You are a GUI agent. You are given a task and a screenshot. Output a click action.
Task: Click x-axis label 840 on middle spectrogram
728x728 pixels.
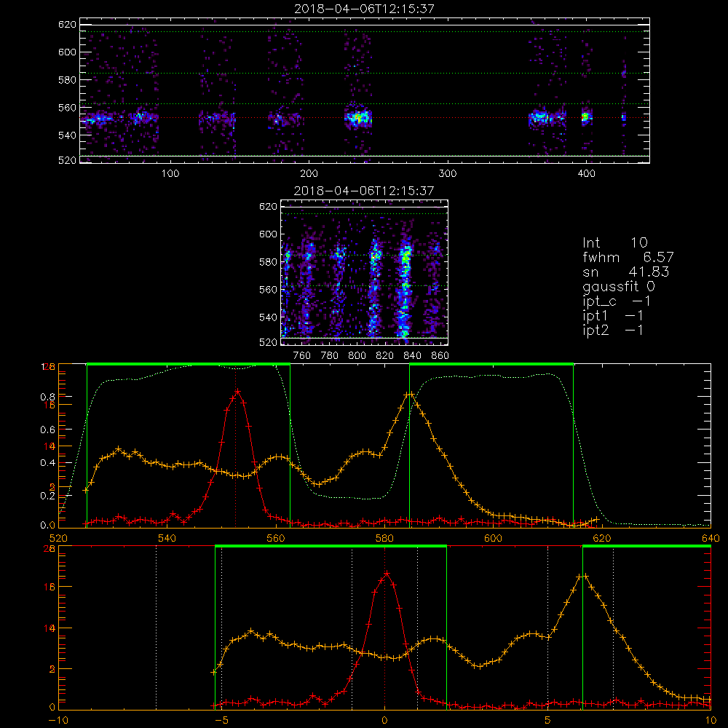click(412, 356)
